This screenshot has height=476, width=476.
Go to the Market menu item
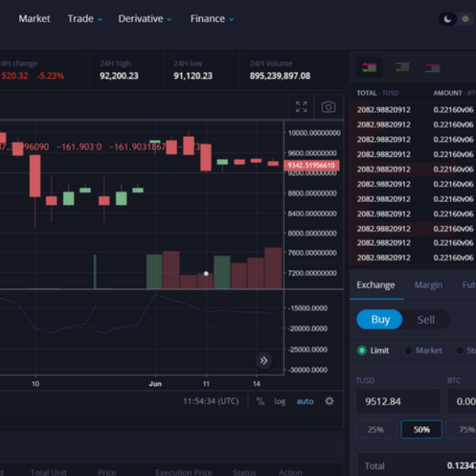tap(34, 19)
